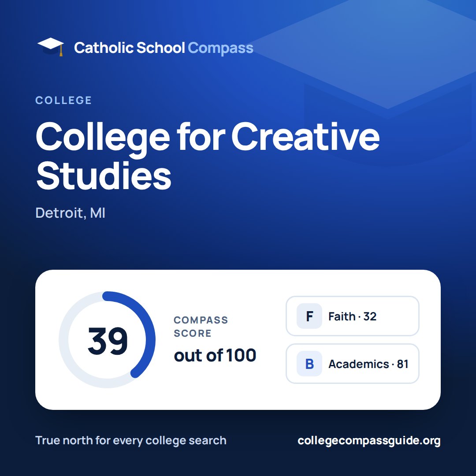Click the Catholic School Compass brand text
The image size is (476, 476).
coord(164,48)
